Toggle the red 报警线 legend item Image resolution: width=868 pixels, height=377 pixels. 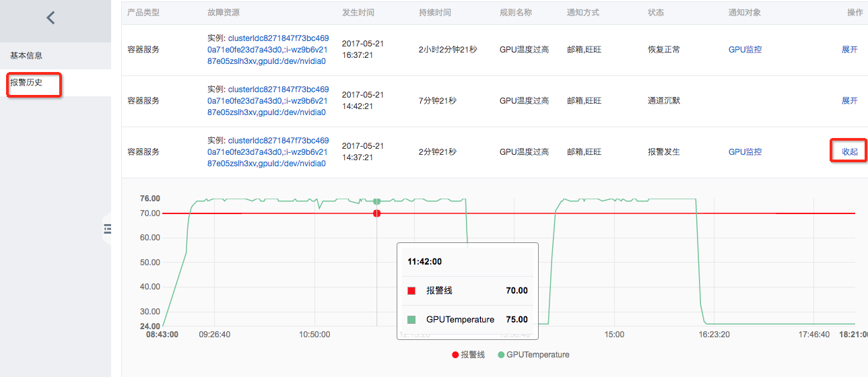coord(469,355)
